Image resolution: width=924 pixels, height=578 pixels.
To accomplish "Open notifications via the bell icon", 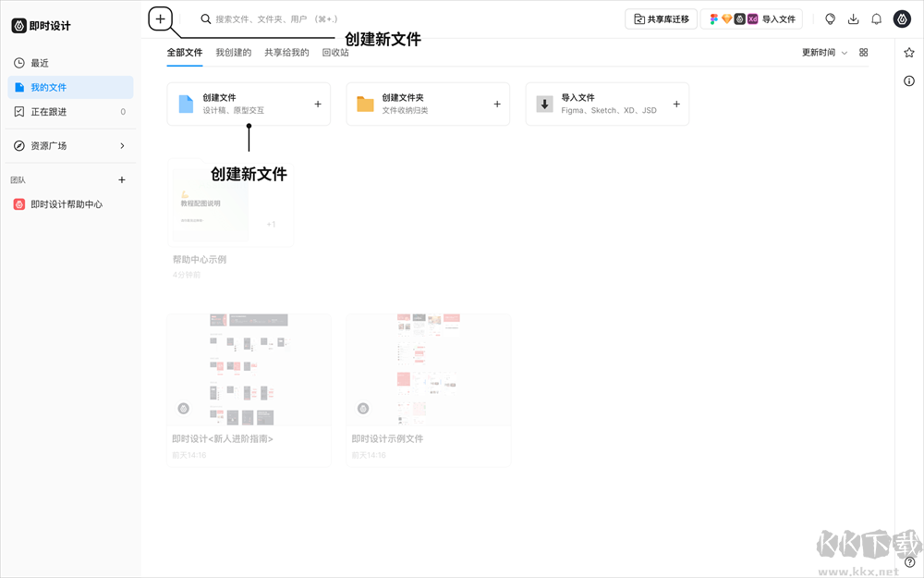I will tap(876, 18).
